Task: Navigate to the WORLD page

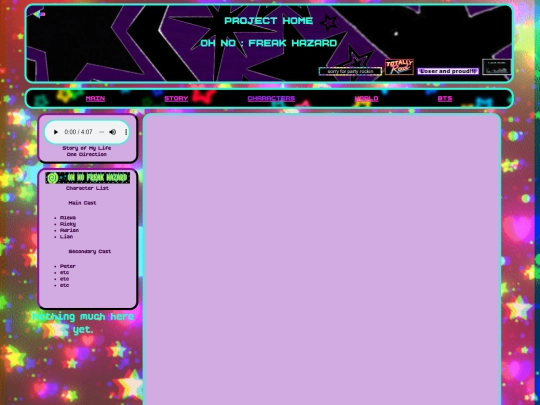Action: click(x=366, y=98)
